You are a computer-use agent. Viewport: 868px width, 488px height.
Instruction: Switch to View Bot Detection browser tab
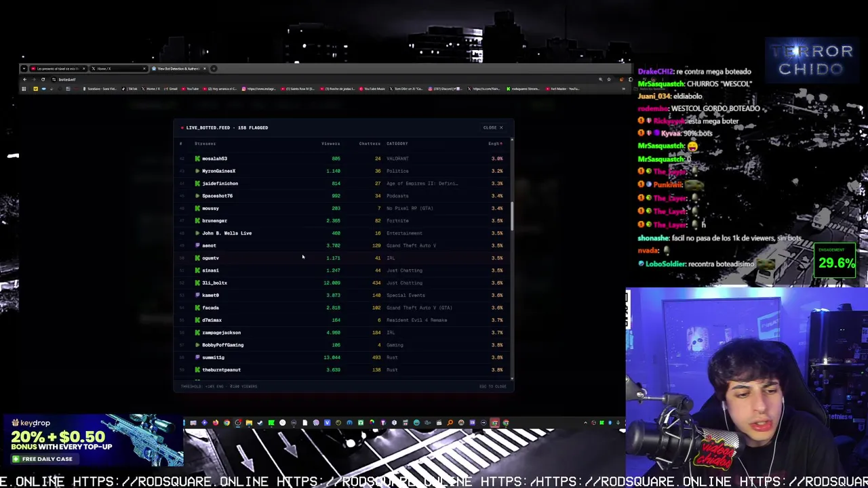178,68
